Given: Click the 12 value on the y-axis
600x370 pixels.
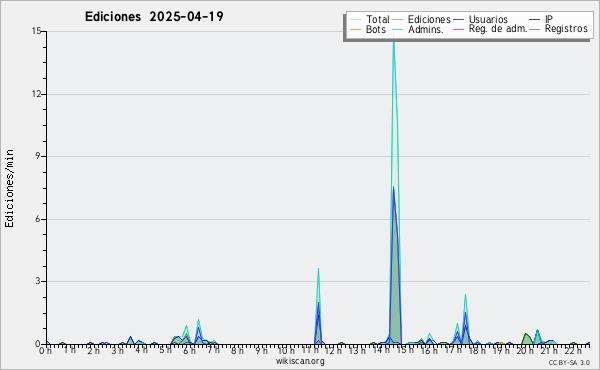Looking at the screenshot, I should click(36, 94).
